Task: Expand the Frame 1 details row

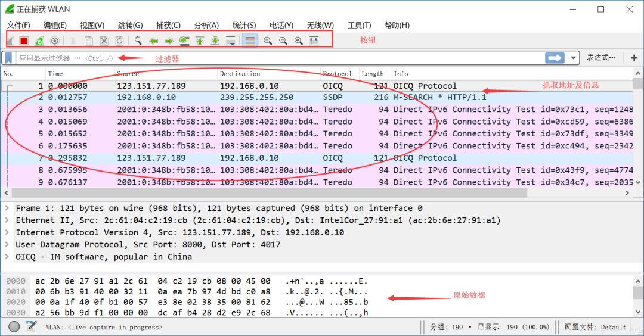Action: click(x=7, y=208)
